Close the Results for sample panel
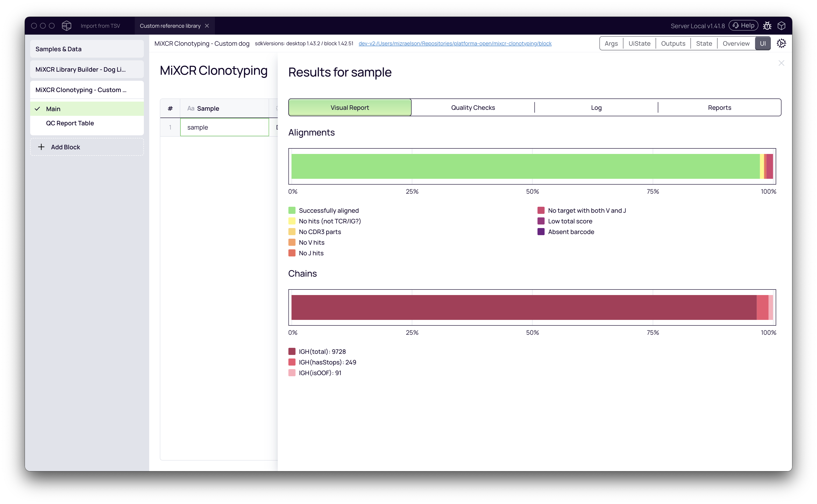This screenshot has height=504, width=817. [x=781, y=63]
